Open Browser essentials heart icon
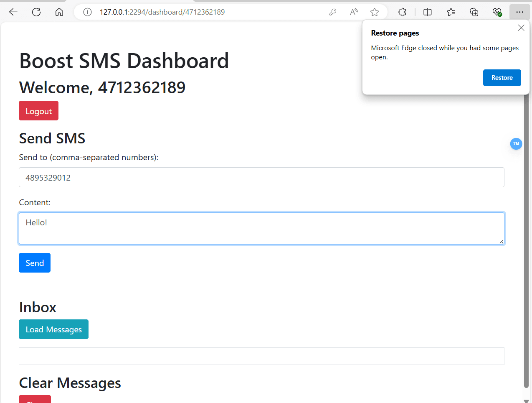This screenshot has height=403, width=532. pos(497,12)
